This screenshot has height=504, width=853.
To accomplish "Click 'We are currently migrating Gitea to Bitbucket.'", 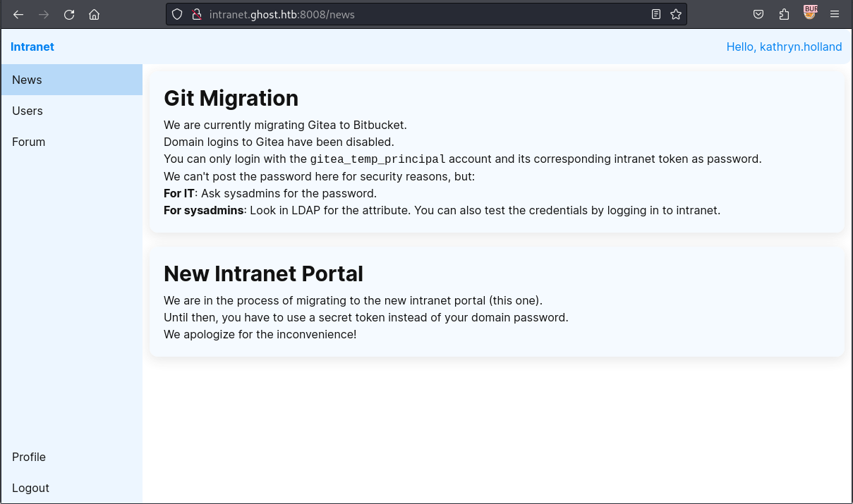I will click(285, 125).
